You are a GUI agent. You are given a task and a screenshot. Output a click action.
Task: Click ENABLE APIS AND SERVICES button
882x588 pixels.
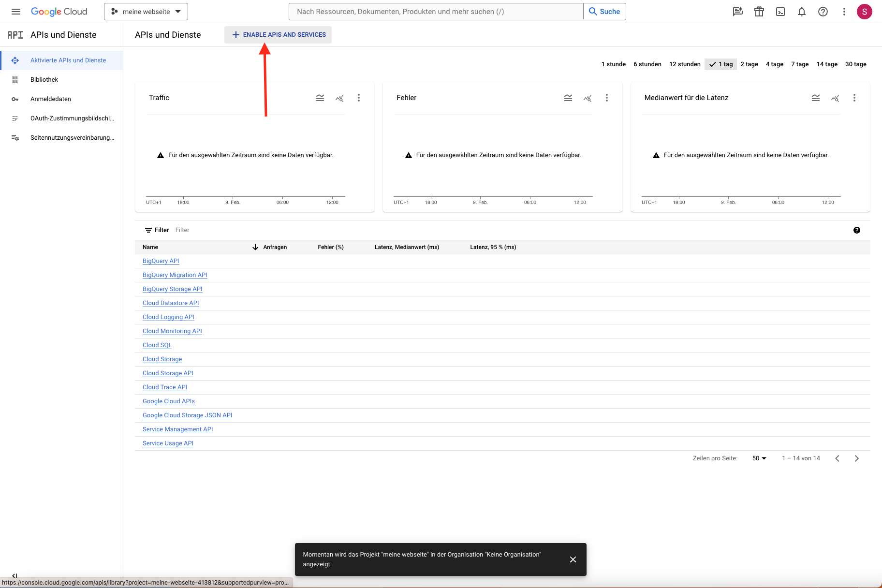coord(278,35)
